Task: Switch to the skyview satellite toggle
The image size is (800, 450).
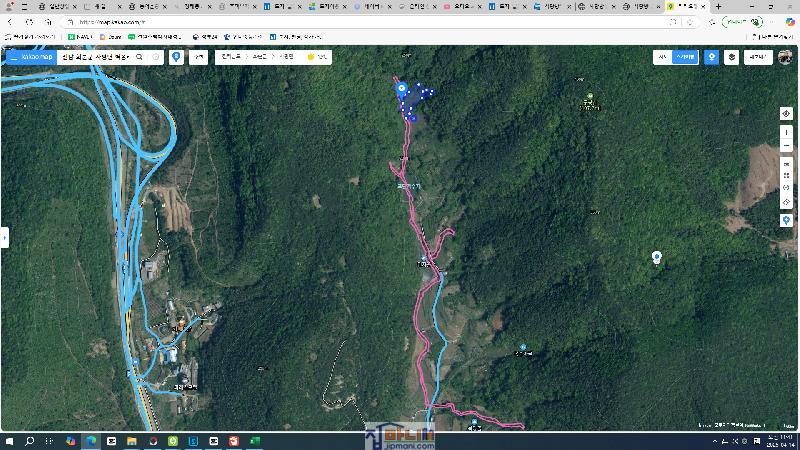Action: point(685,57)
